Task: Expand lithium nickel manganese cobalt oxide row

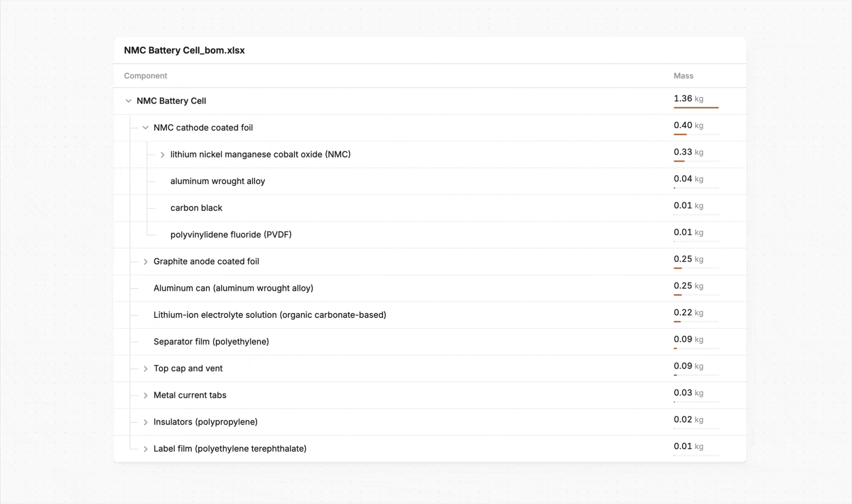Action: coord(162,155)
